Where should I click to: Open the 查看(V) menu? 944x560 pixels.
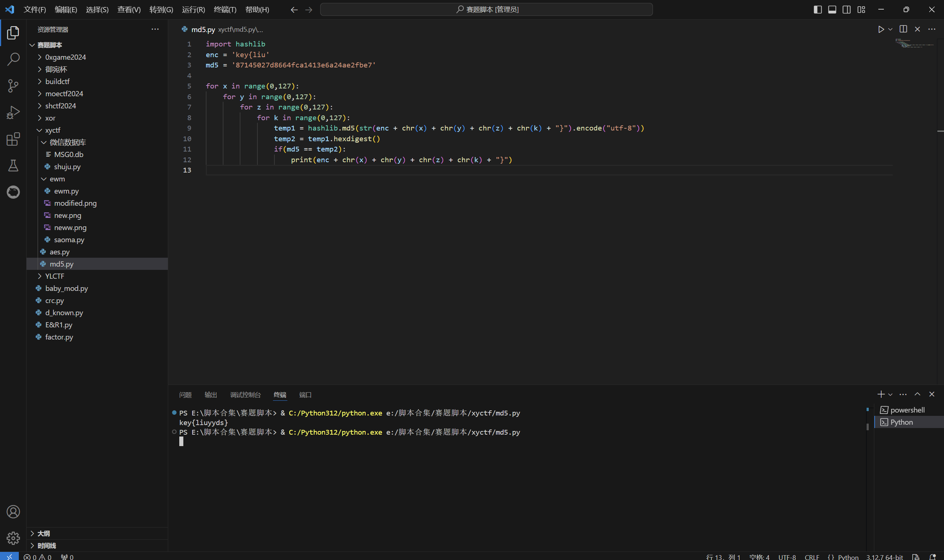pos(129,10)
